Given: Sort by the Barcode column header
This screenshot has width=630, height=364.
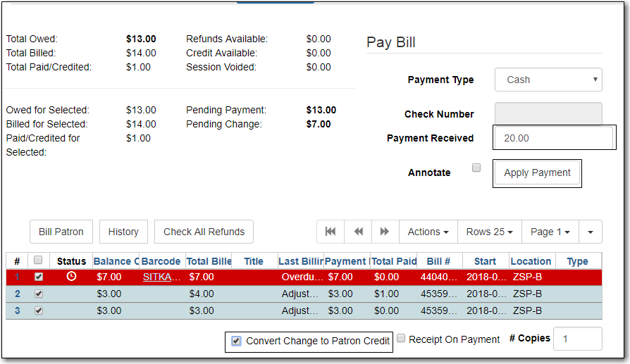Looking at the screenshot, I should (161, 261).
